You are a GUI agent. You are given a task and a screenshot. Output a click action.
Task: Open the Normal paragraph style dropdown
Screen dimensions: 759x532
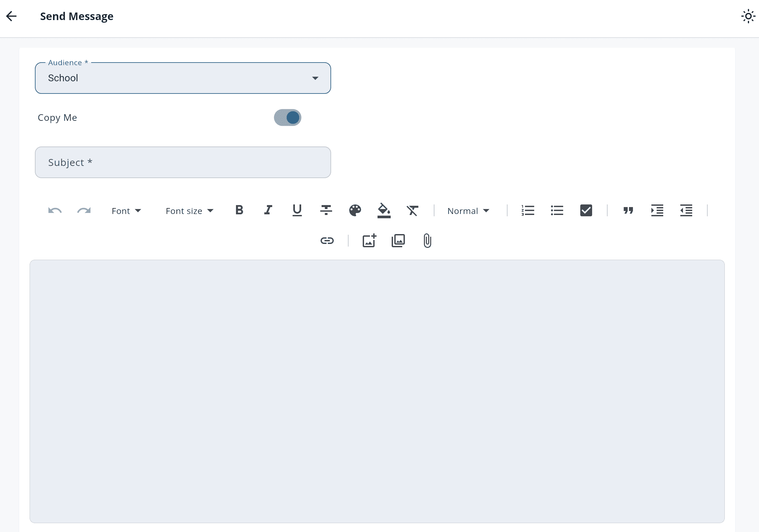468,211
